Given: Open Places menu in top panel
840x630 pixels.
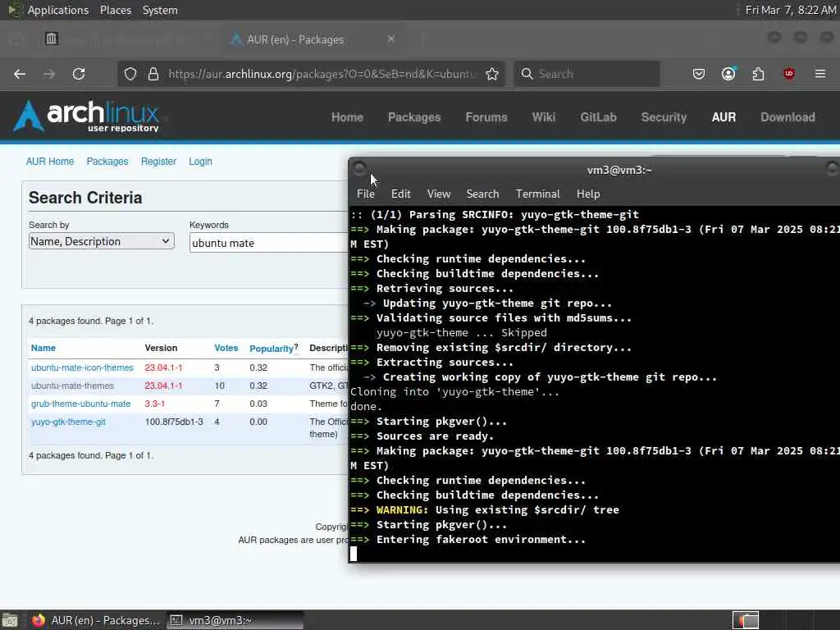Looking at the screenshot, I should click(116, 10).
